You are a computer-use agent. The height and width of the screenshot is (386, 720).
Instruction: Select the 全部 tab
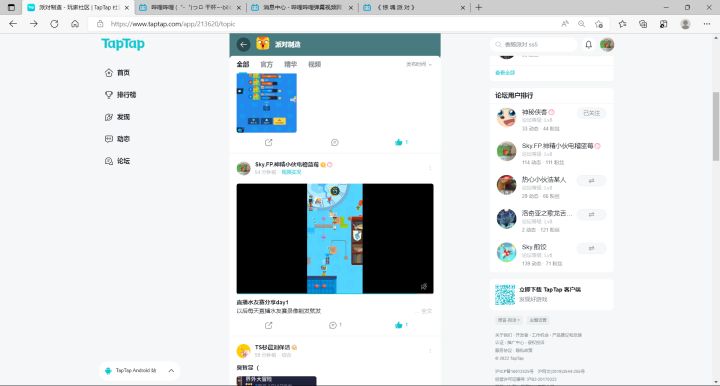point(242,64)
